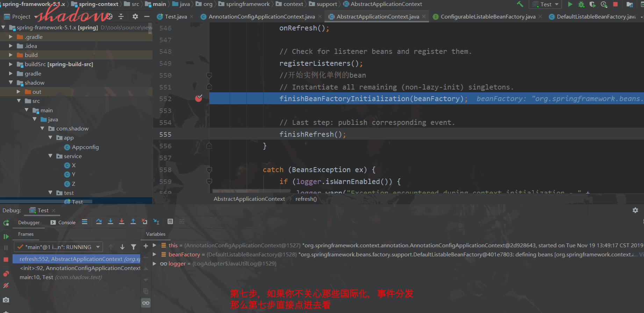644x313 pixels.
Task: Select class Z in service package
Action: [x=73, y=184]
